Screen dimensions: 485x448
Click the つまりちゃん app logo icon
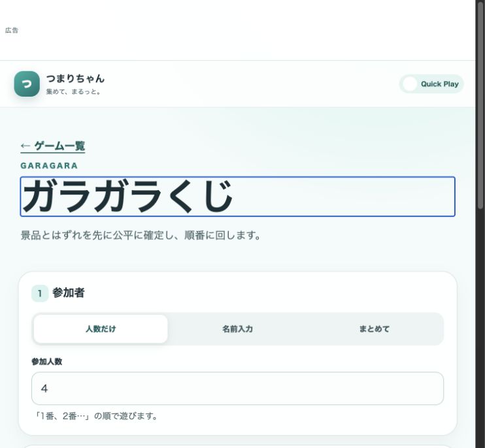coord(27,84)
